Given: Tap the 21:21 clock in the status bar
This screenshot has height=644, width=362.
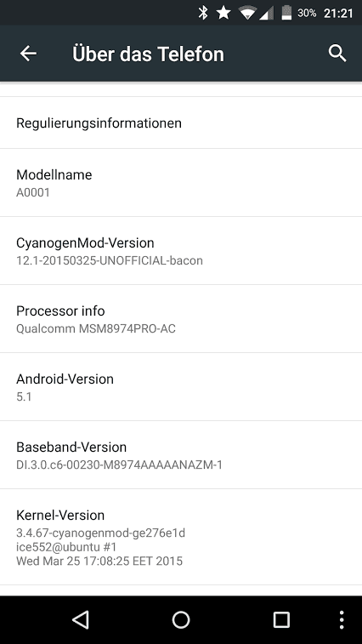Looking at the screenshot, I should coord(338,13).
